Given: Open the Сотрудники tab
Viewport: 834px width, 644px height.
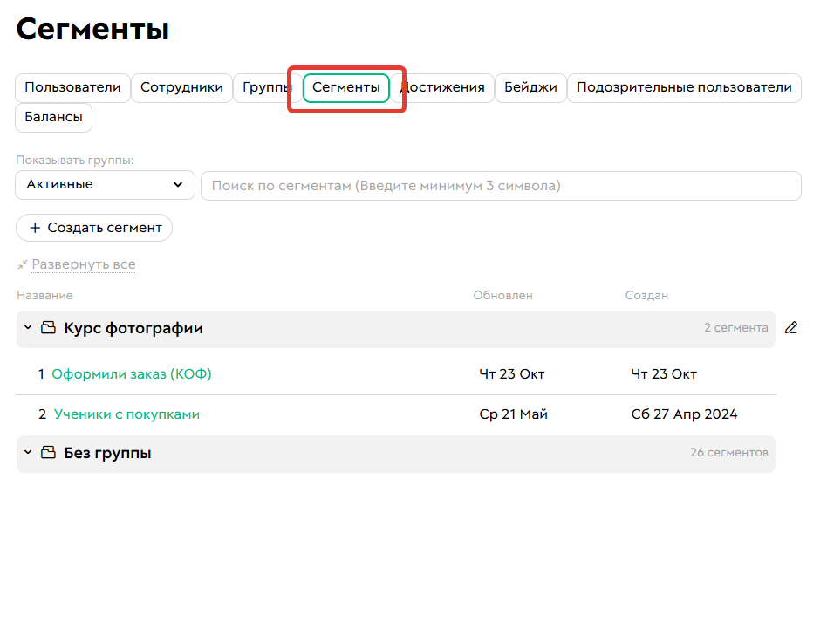Looking at the screenshot, I should 181,87.
